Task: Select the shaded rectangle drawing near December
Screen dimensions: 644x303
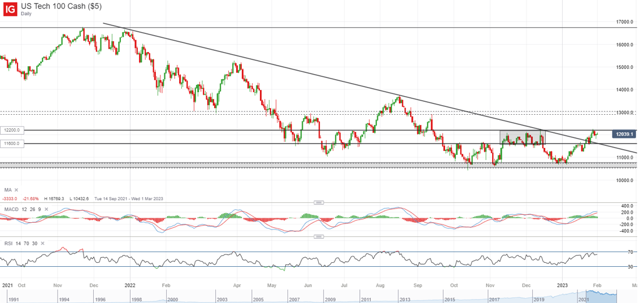Action: click(523, 137)
